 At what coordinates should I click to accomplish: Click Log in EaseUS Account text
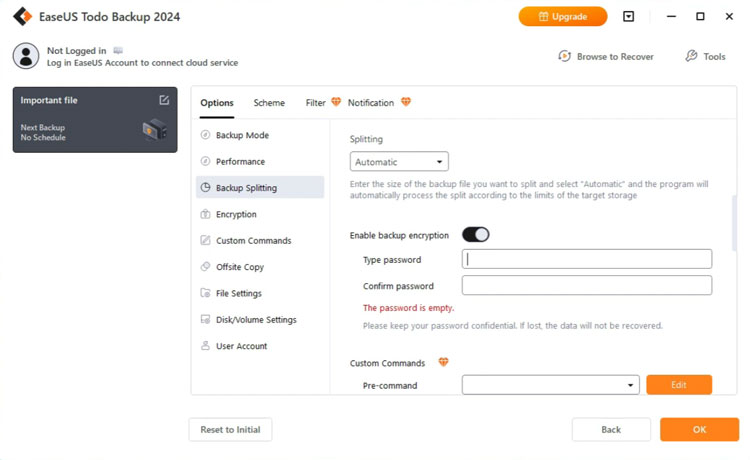tap(142, 63)
